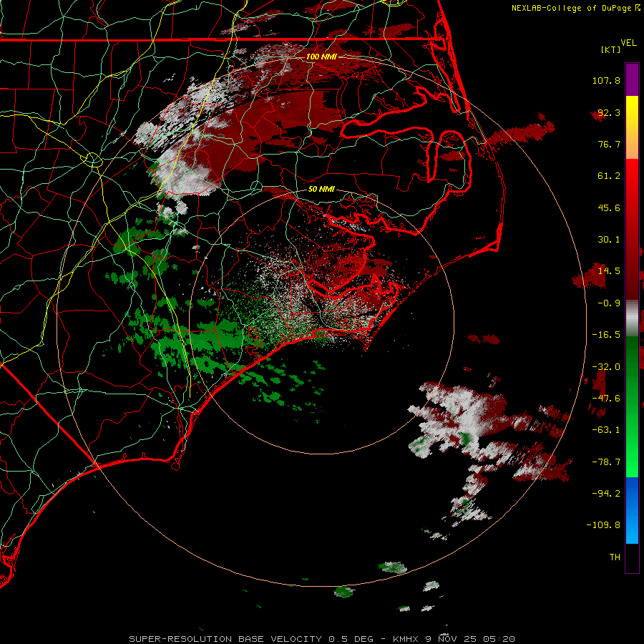Viewport: 644px width, 644px height.
Task: Pick the gray near-zero segment of the color bar
Action: (x=632, y=317)
